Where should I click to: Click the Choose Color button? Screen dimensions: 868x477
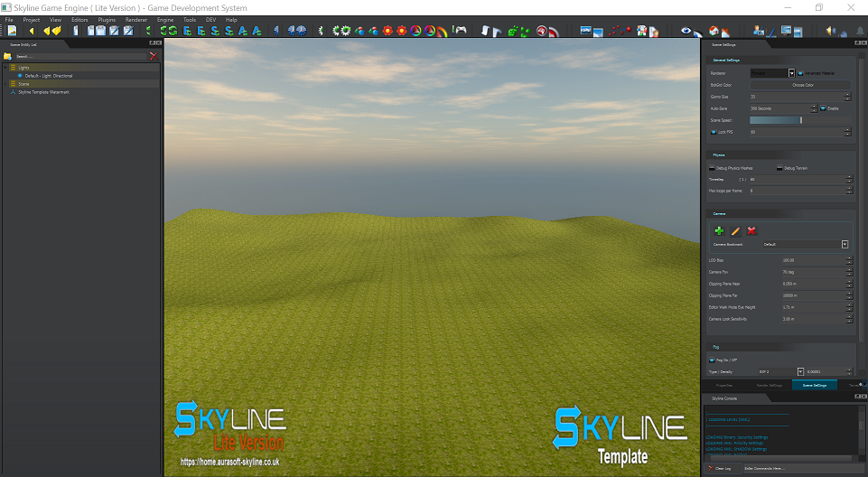(800, 85)
